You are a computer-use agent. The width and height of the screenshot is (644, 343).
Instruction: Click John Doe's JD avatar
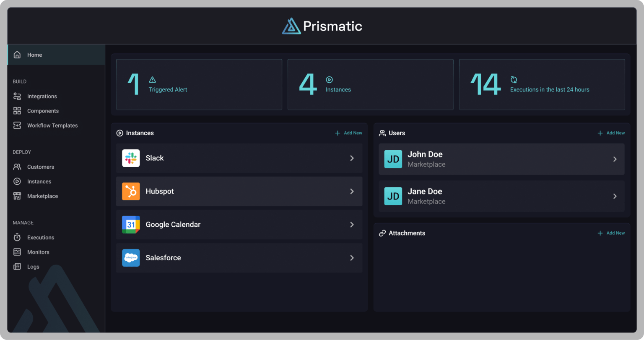393,159
